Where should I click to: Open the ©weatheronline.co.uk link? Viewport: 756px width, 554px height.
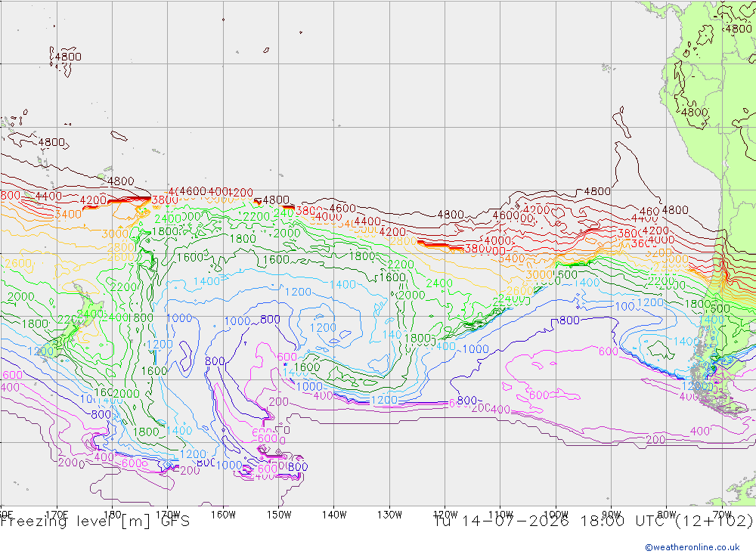692,547
